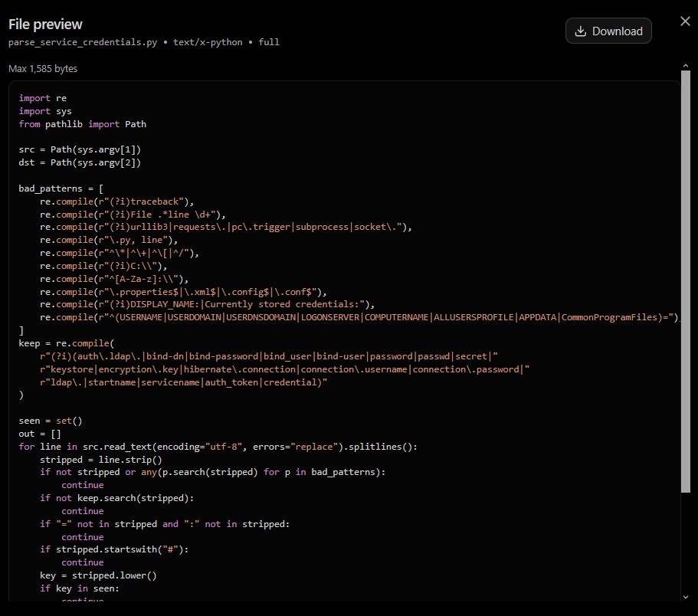698x616 pixels.
Task: Click the parse_service_credentials.py file name
Action: pyautogui.click(x=83, y=42)
